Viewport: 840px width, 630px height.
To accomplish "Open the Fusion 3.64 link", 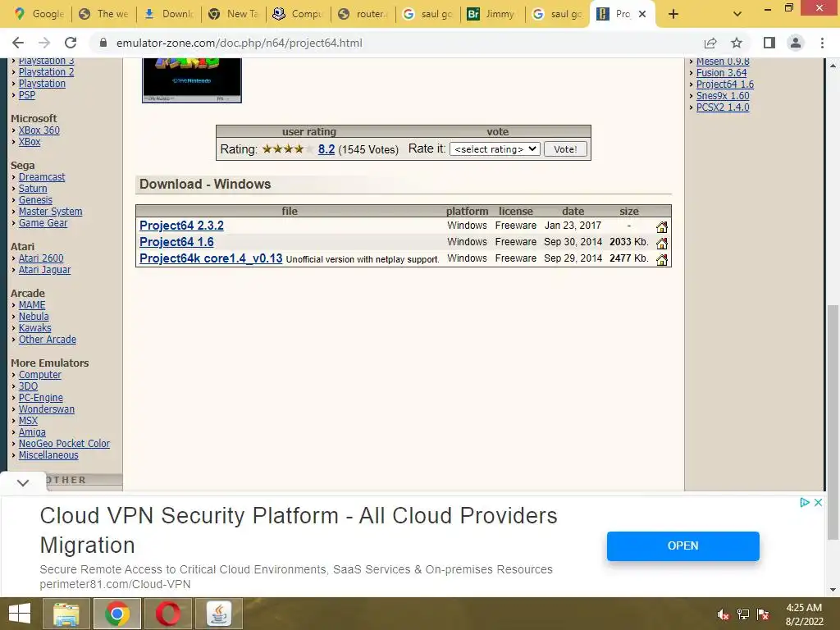I will (x=721, y=73).
